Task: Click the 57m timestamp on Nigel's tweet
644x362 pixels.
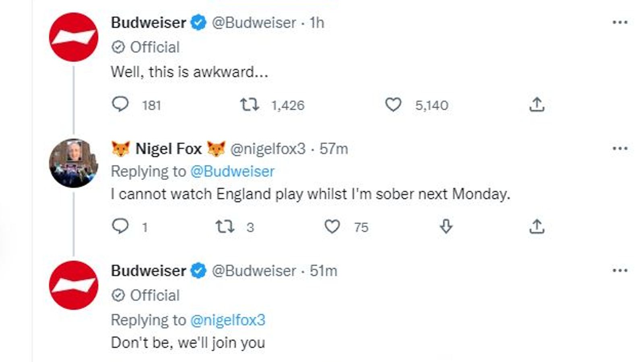Action: tap(333, 149)
